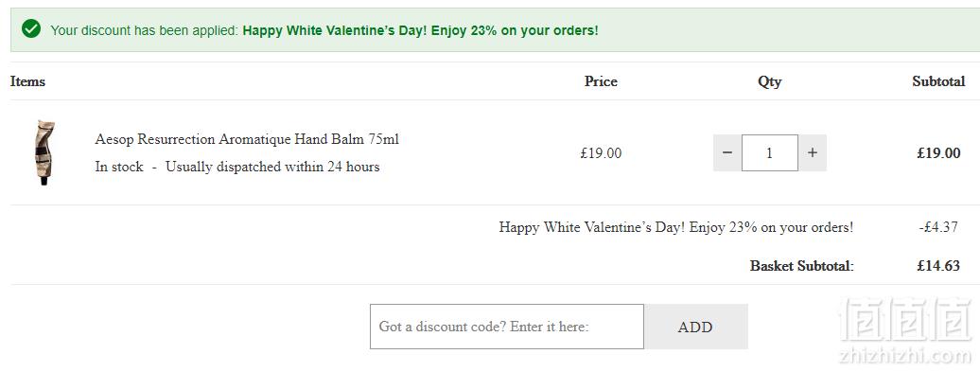Click the green checkmark success icon
The image size is (980, 372).
(x=30, y=28)
